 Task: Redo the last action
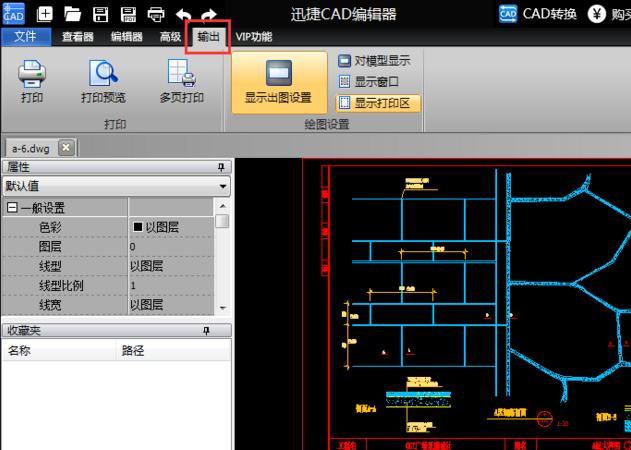[209, 15]
